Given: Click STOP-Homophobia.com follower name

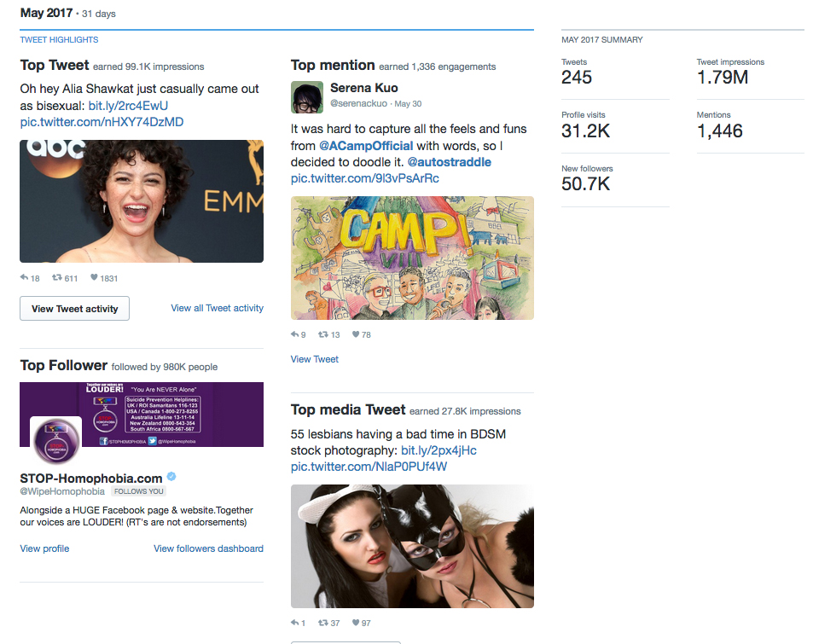Looking at the screenshot, I should (x=91, y=478).
